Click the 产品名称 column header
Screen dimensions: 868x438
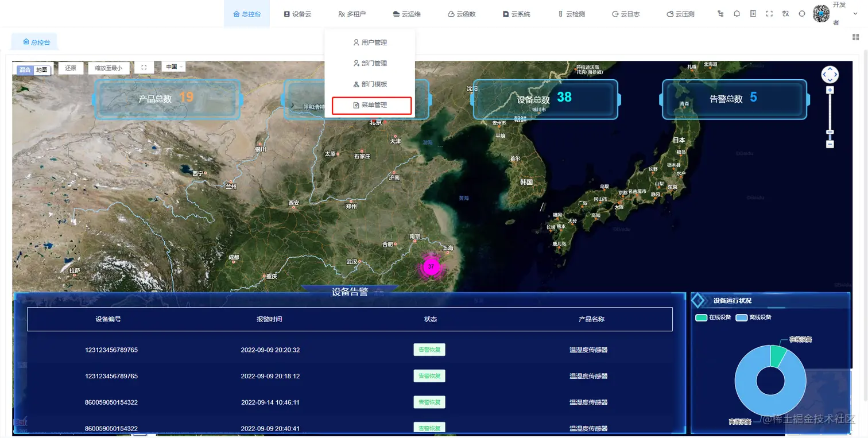591,319
